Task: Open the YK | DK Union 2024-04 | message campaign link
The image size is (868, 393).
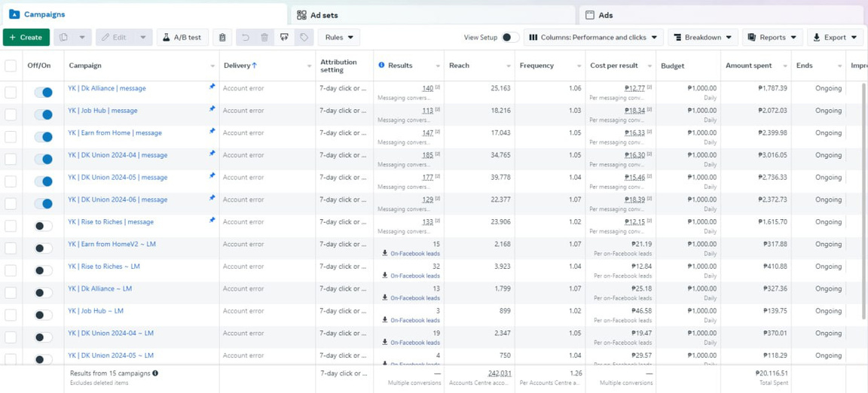Action: pyautogui.click(x=118, y=155)
